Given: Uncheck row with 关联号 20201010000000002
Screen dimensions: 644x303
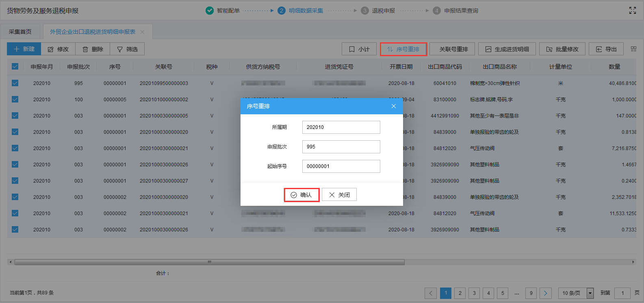Looking at the screenshot, I should pyautogui.click(x=15, y=99).
